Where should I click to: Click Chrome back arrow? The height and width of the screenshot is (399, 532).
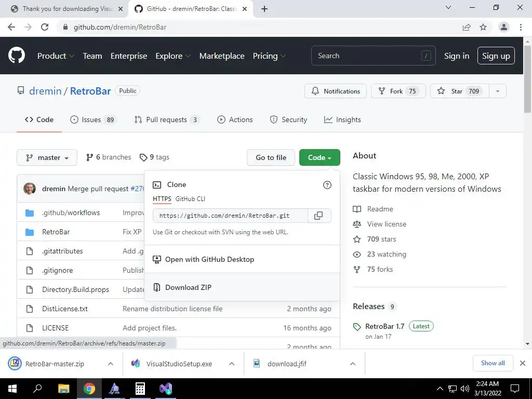(x=11, y=27)
